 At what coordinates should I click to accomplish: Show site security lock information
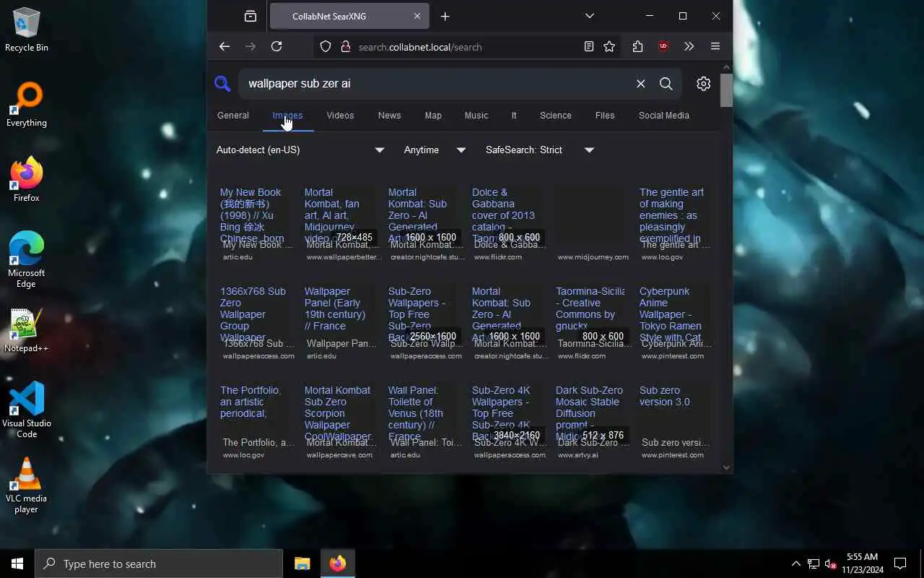pos(345,46)
